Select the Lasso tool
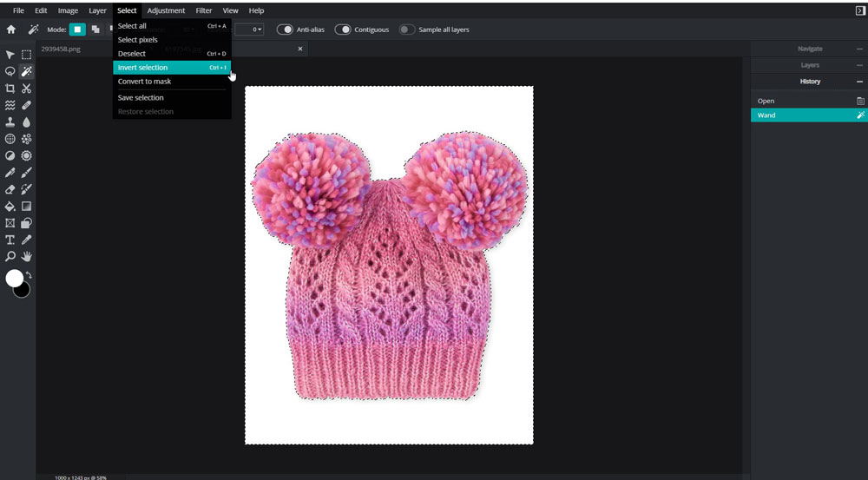The image size is (868, 480). point(10,71)
